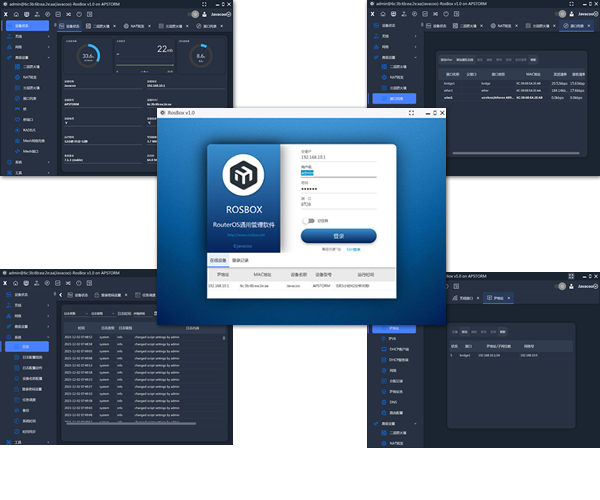Screen dimensions: 600x500
Task: Close the NAT tab in the top-left window
Action: click(x=149, y=26)
